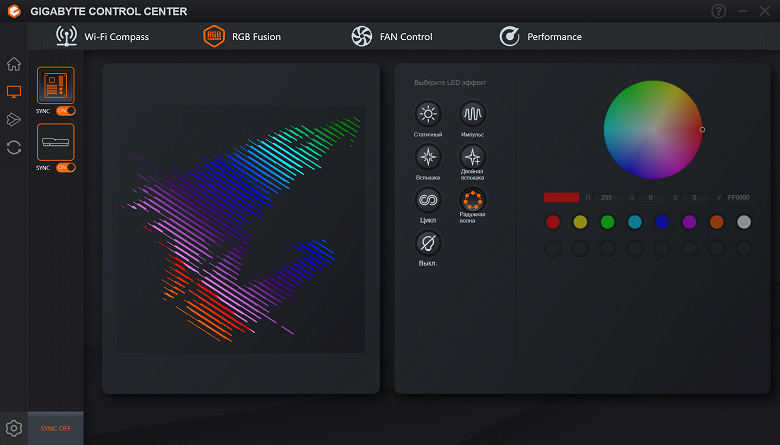Click the current red color preview swatch

click(x=561, y=197)
